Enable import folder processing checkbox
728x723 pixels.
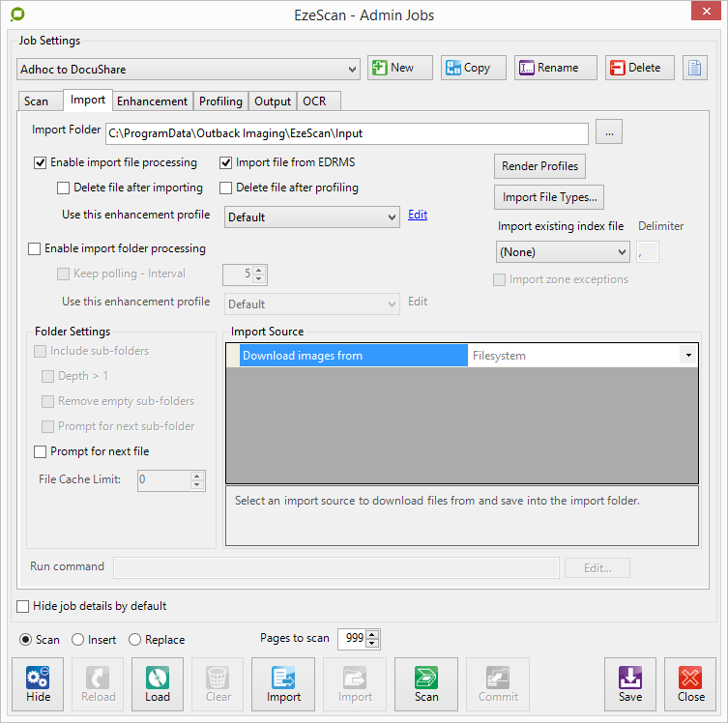pos(36,249)
